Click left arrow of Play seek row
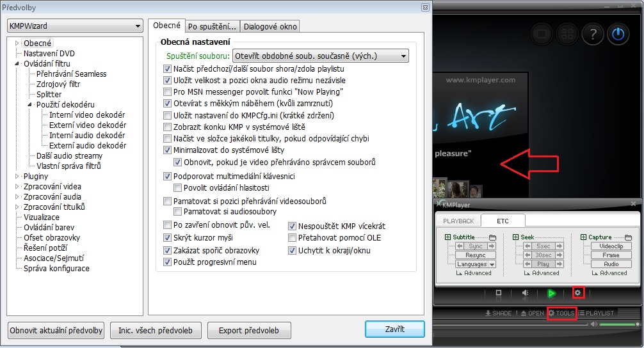This screenshot has width=644, height=348. click(x=527, y=264)
